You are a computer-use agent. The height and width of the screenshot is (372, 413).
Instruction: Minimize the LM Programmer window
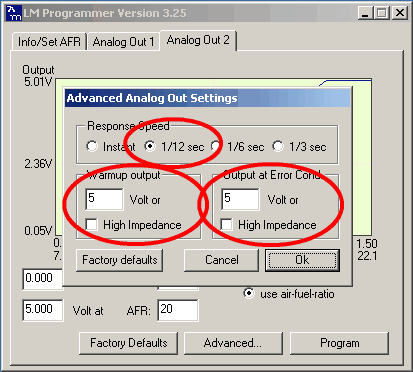366,13
